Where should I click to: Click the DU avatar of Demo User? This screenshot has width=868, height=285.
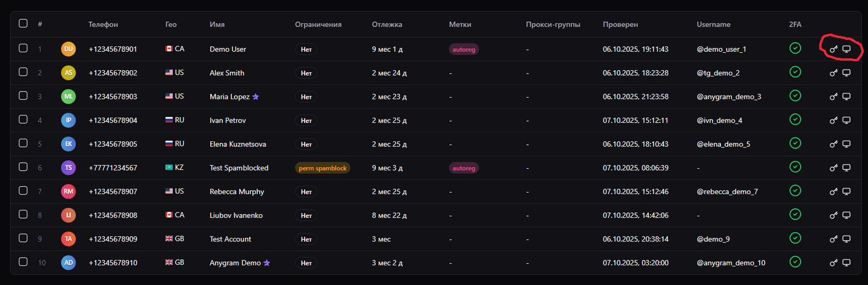68,49
